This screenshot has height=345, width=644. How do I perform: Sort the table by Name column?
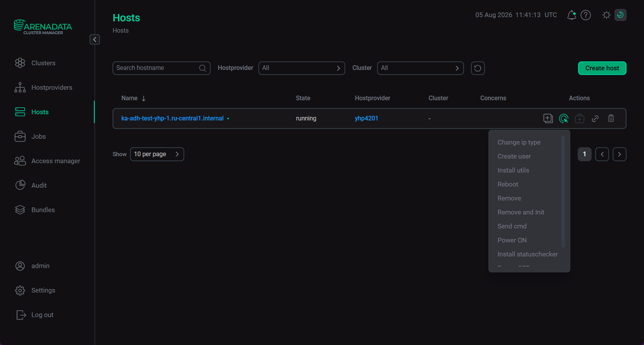pyautogui.click(x=133, y=98)
